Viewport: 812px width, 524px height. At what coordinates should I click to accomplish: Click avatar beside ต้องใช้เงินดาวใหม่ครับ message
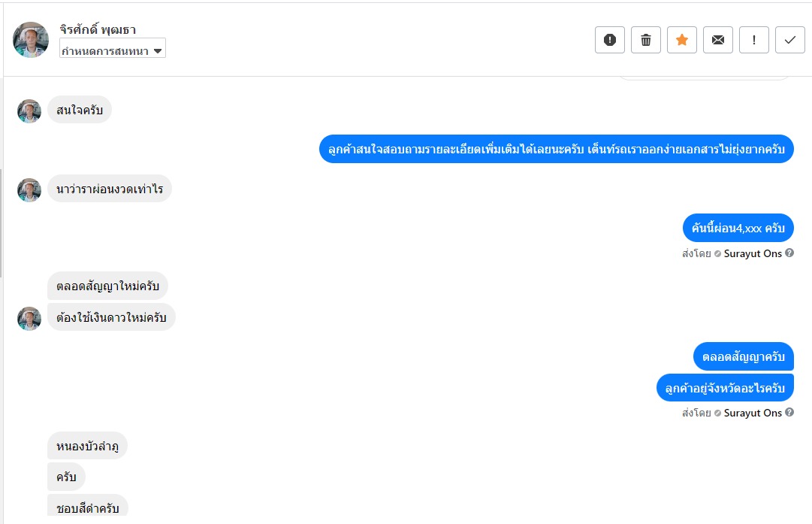[x=29, y=318]
